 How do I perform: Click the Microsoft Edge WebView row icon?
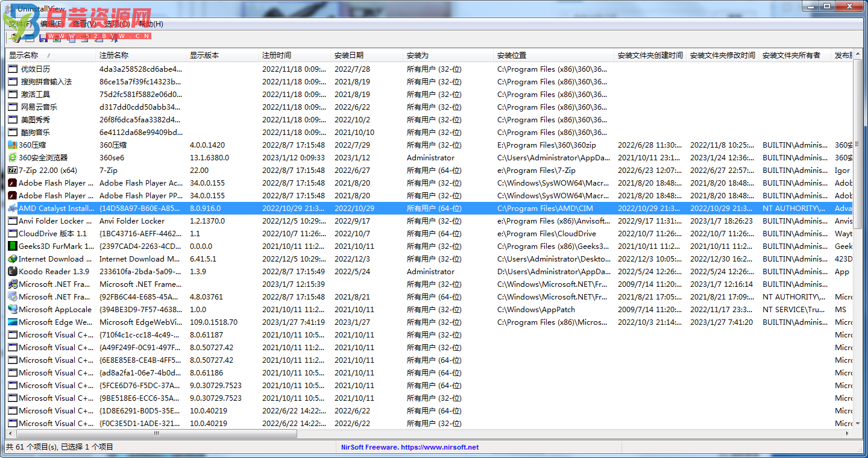click(x=13, y=322)
